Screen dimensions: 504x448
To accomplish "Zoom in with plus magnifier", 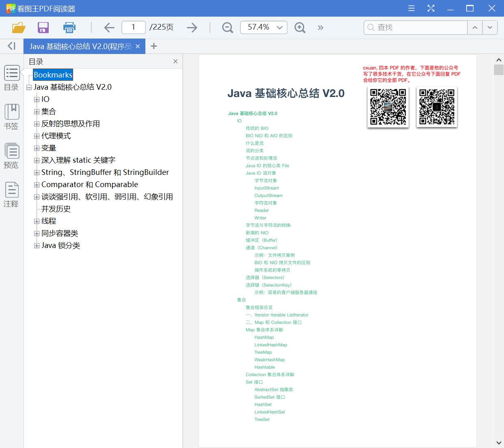I will 300,28.
